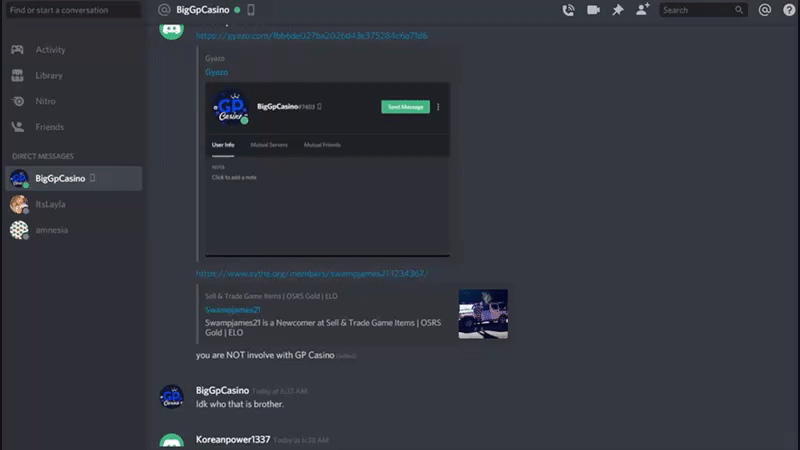Click Koreanpower1337 avatar at bottom
The height and width of the screenshot is (450, 800).
(171, 441)
